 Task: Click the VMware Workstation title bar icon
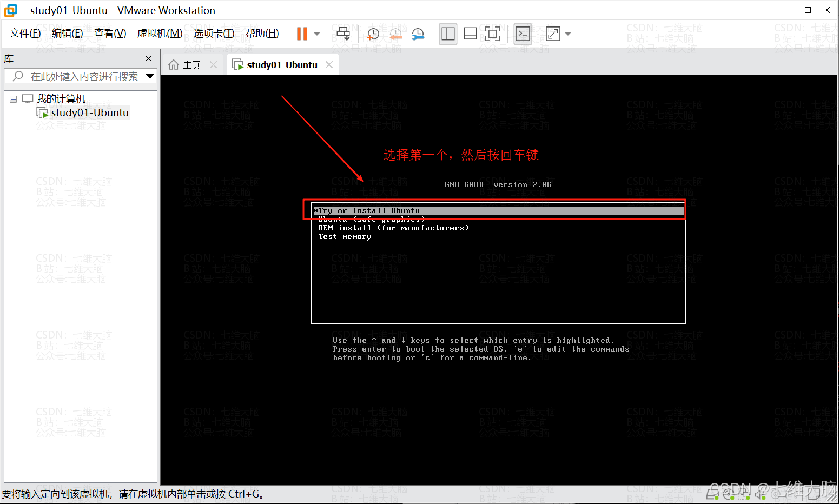(11, 10)
